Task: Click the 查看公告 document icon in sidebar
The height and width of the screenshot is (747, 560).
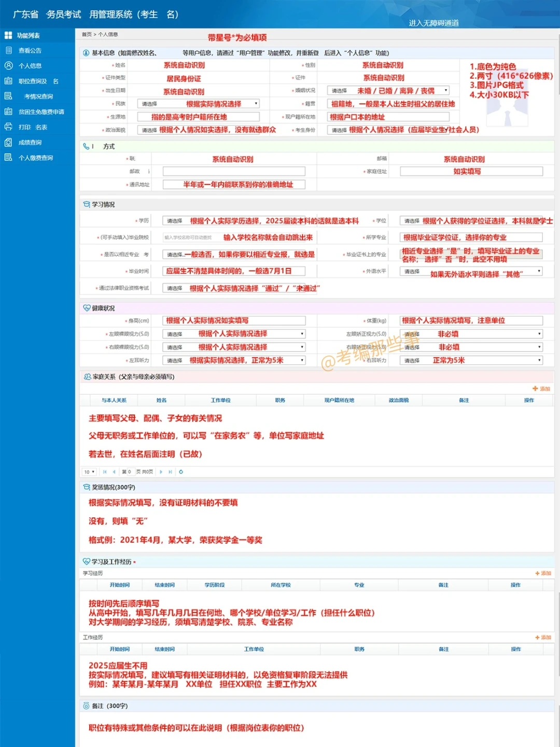Action: (8, 50)
